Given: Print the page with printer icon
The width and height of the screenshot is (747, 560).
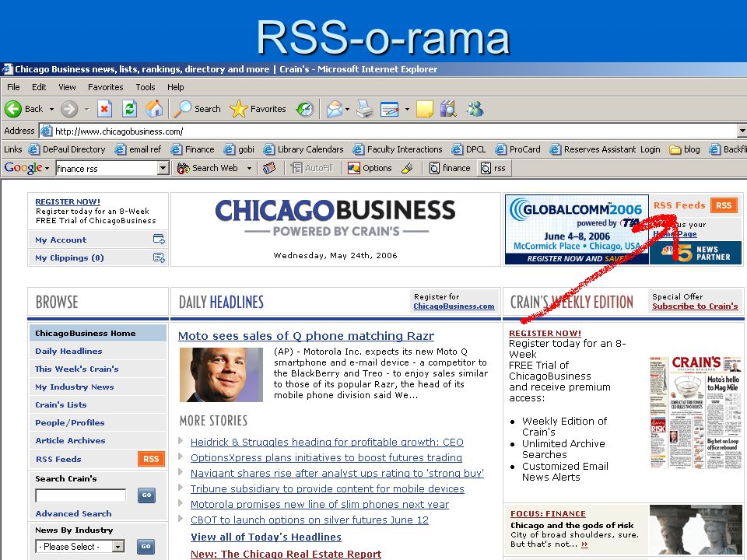Looking at the screenshot, I should (366, 109).
